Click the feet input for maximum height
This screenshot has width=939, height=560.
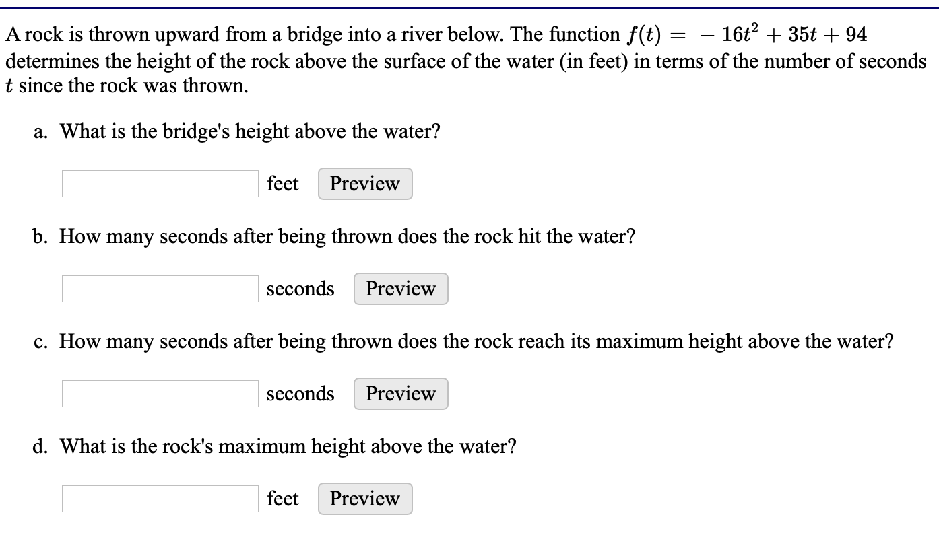tap(159, 498)
